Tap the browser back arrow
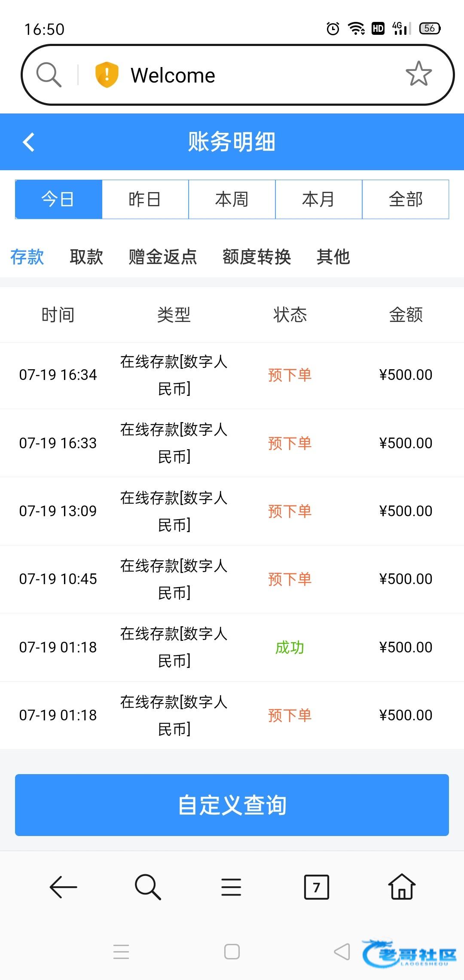 [63, 887]
